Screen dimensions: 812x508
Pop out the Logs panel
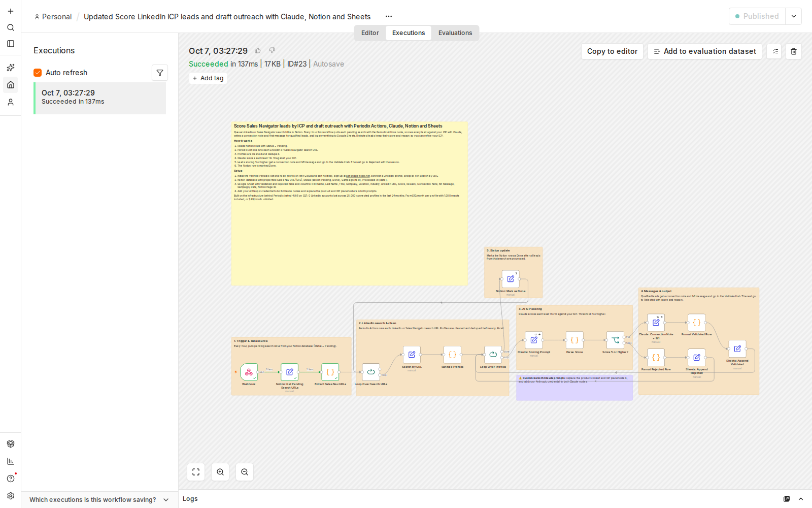[x=787, y=499]
